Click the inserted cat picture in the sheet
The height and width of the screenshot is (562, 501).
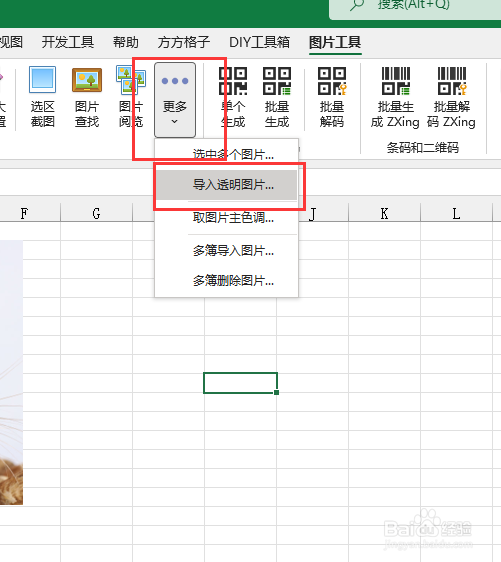(11, 373)
